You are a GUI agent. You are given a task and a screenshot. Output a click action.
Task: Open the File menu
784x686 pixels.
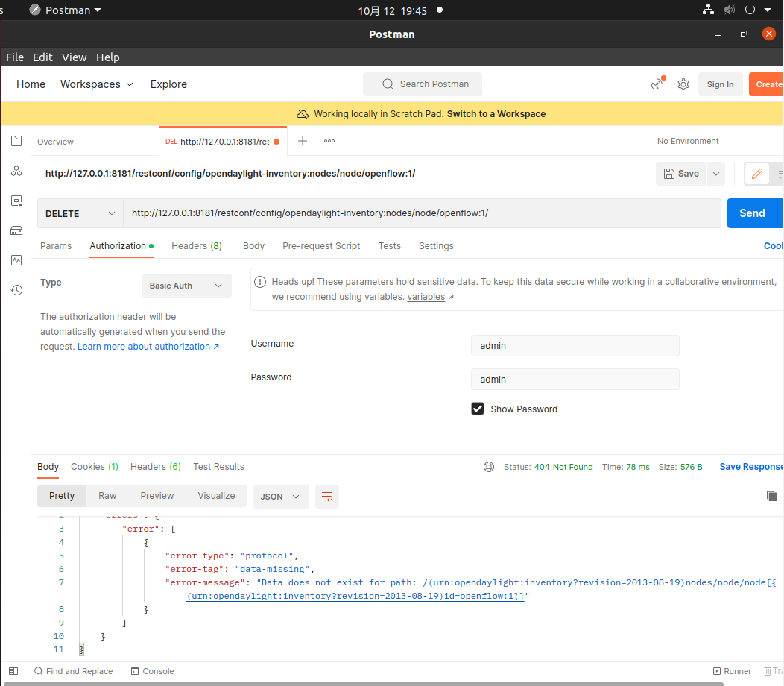click(14, 57)
